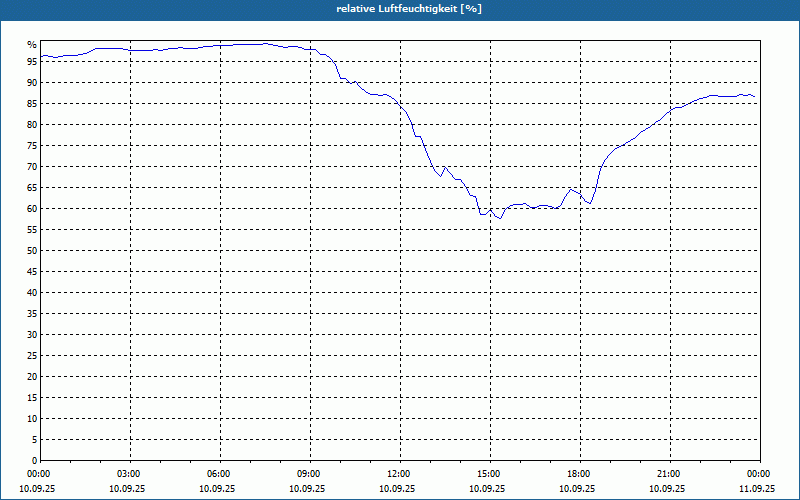Pick the y-axis tick label '45'
The width and height of the screenshot is (800, 500).
tap(32, 272)
